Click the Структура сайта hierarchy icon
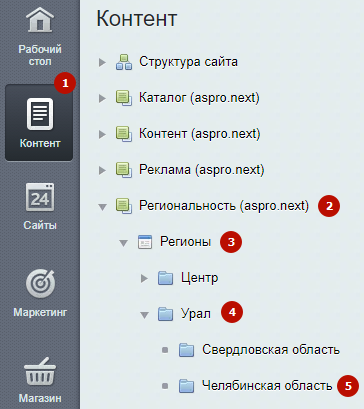This screenshot has height=409, width=364. pyautogui.click(x=124, y=62)
